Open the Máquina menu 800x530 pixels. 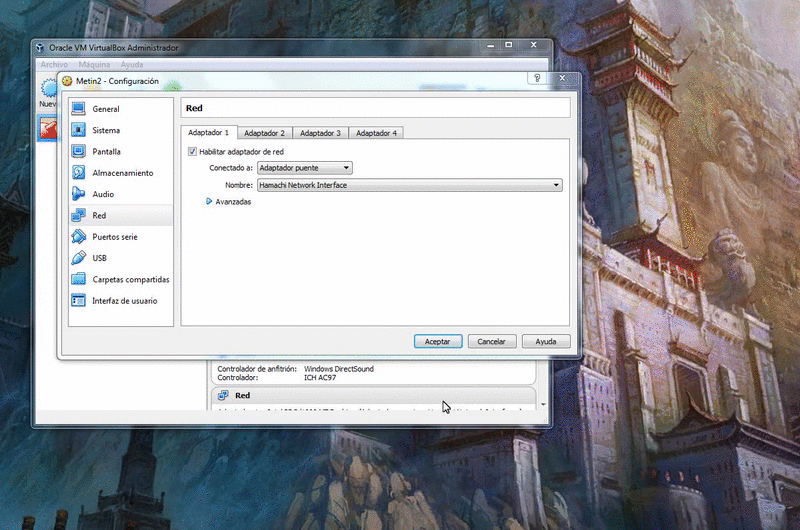[94, 64]
